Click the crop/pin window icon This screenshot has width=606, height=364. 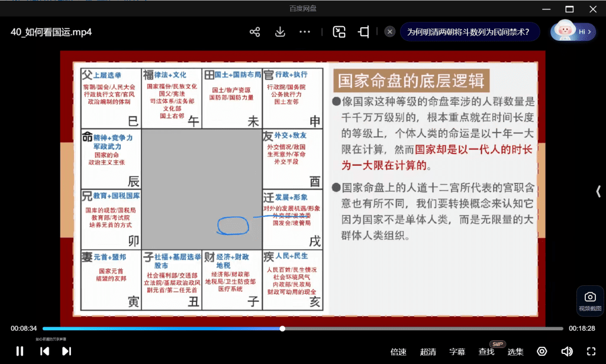click(x=364, y=32)
